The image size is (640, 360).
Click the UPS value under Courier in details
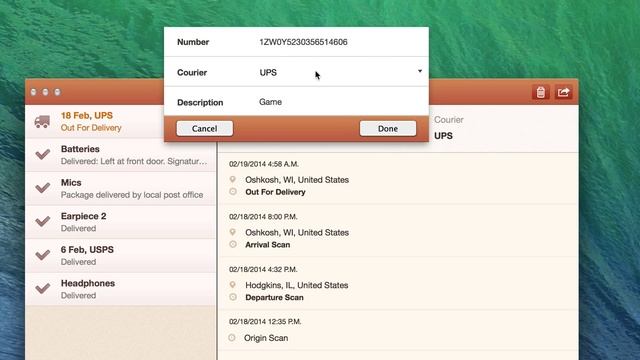pos(443,136)
